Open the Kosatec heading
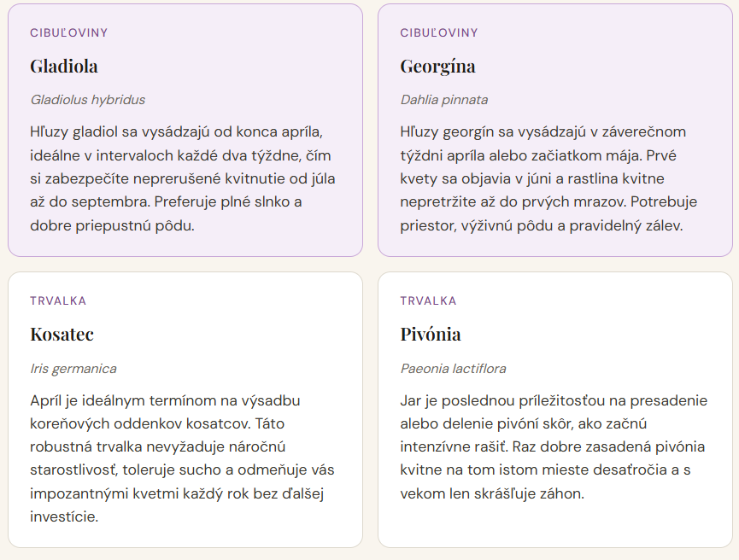Viewport: 739px width, 560px height. pyautogui.click(x=62, y=334)
